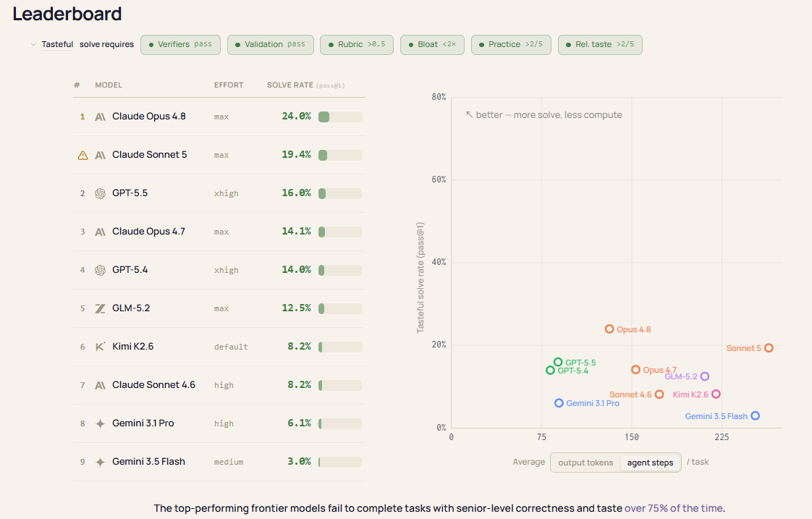Click the Gemini 3.1 Pro blue marker on chart
812x519 pixels.
[559, 403]
